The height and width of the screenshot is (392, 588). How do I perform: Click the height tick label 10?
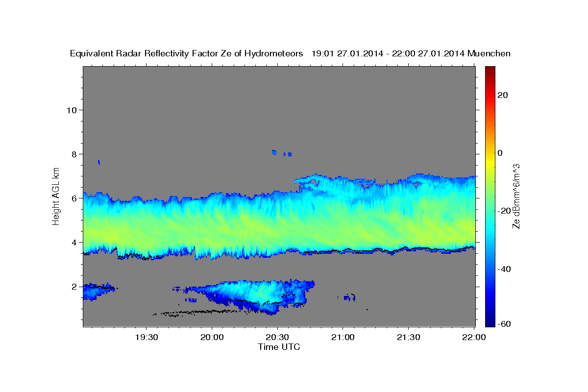[71, 110]
